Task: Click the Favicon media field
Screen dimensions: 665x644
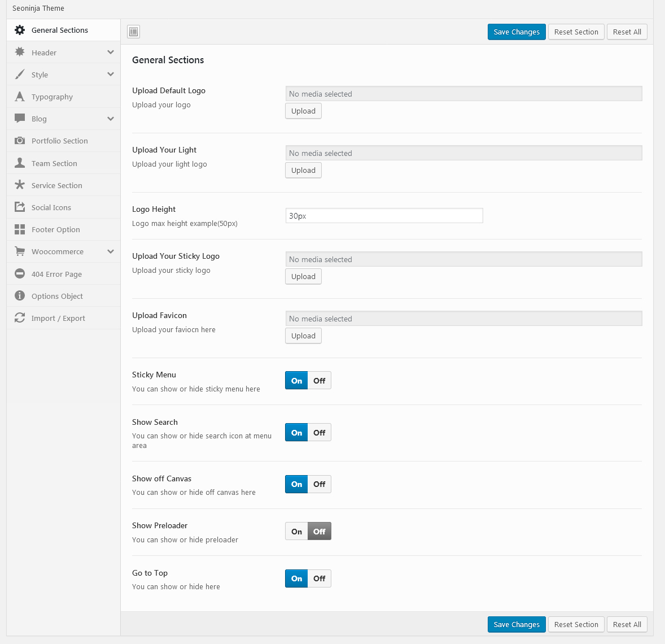Action: (x=464, y=319)
